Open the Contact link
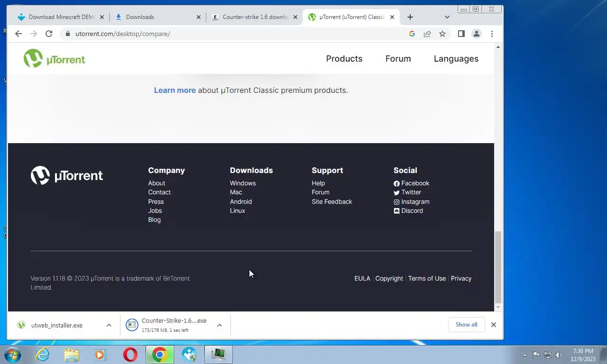 (x=159, y=192)
